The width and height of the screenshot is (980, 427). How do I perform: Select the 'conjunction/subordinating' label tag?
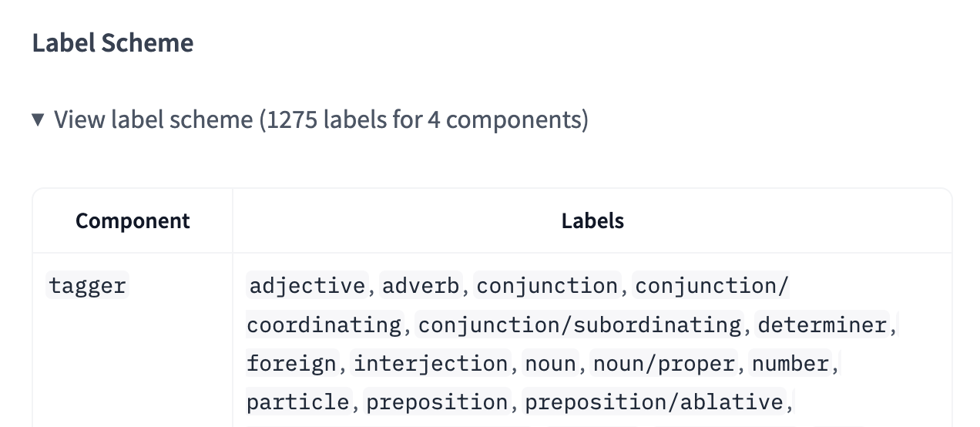579,324
